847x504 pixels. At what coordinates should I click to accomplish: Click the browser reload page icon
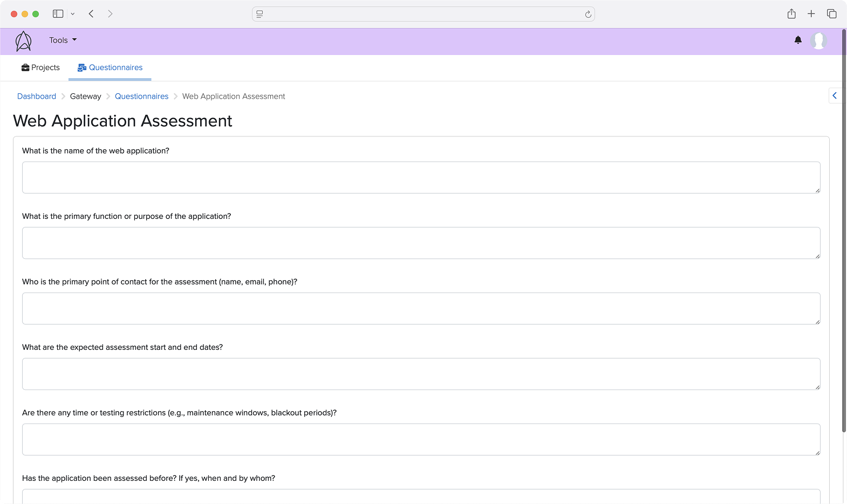[588, 14]
